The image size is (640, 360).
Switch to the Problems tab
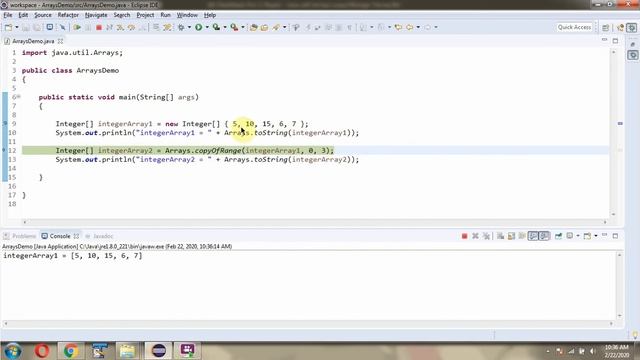[x=20, y=236]
